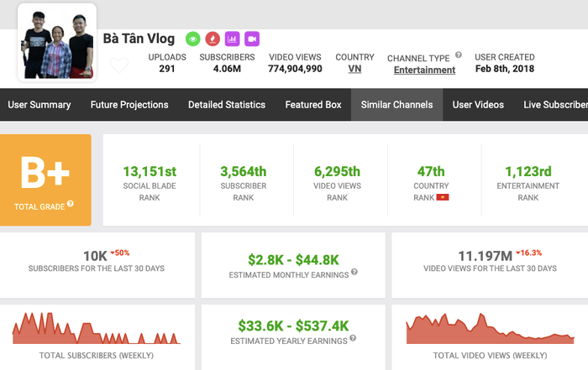Image resolution: width=588 pixels, height=370 pixels.
Task: Click the help icon next to Total Grade
Action: pos(70,204)
